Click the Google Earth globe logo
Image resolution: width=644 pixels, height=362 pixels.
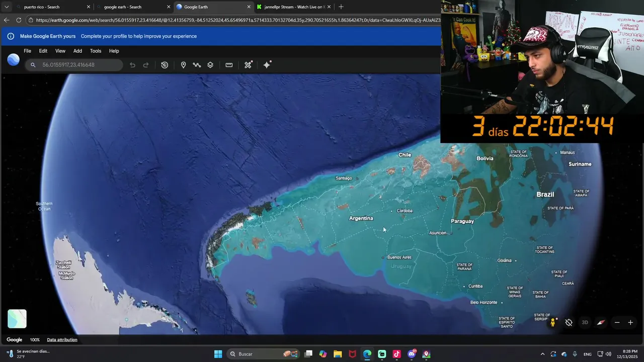coord(14,60)
